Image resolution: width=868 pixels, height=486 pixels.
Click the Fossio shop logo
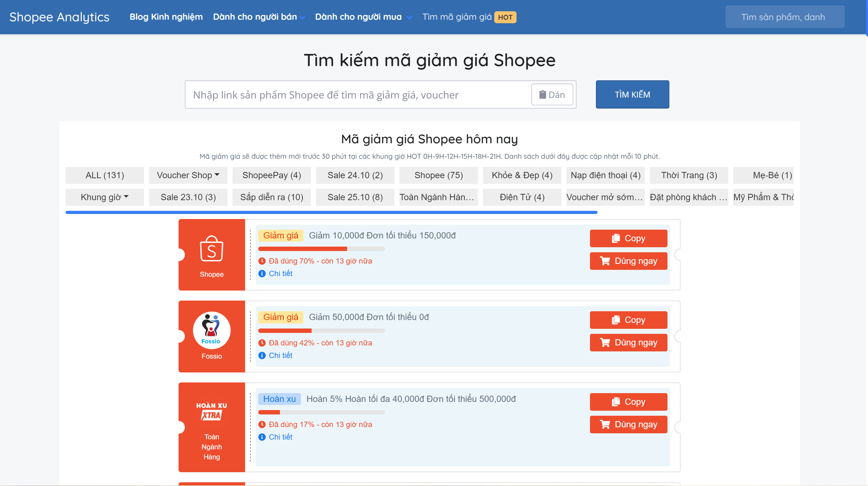coord(211,330)
